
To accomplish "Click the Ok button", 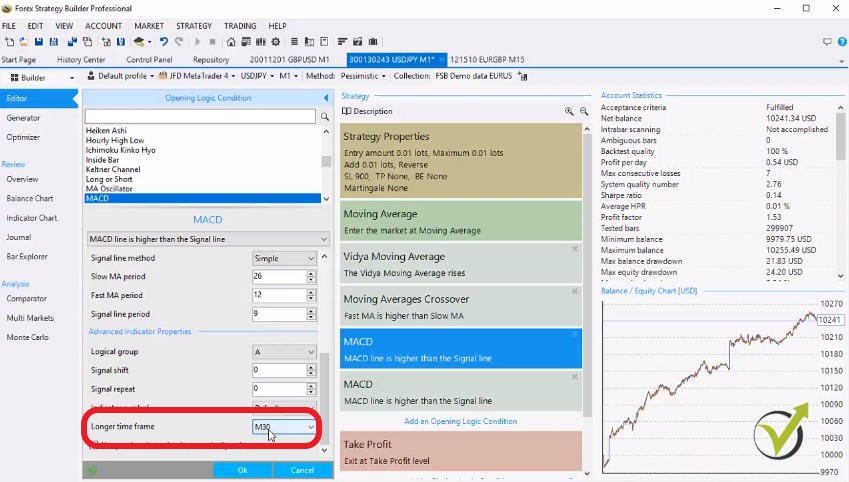I will 243,470.
